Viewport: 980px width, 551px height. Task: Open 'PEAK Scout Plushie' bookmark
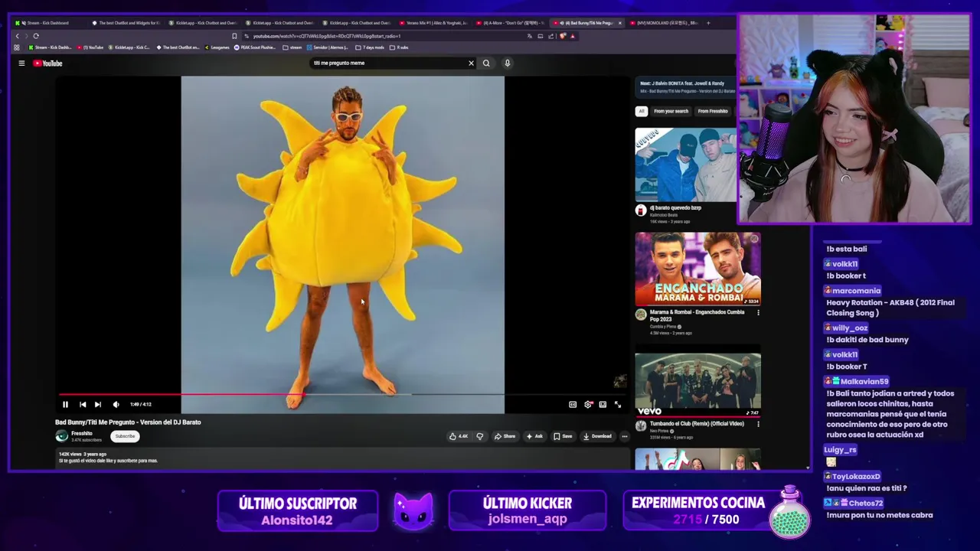[x=255, y=47]
